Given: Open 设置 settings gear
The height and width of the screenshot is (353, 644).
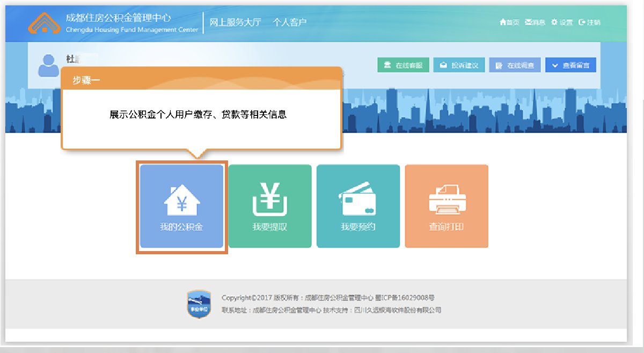Looking at the screenshot, I should click(562, 23).
